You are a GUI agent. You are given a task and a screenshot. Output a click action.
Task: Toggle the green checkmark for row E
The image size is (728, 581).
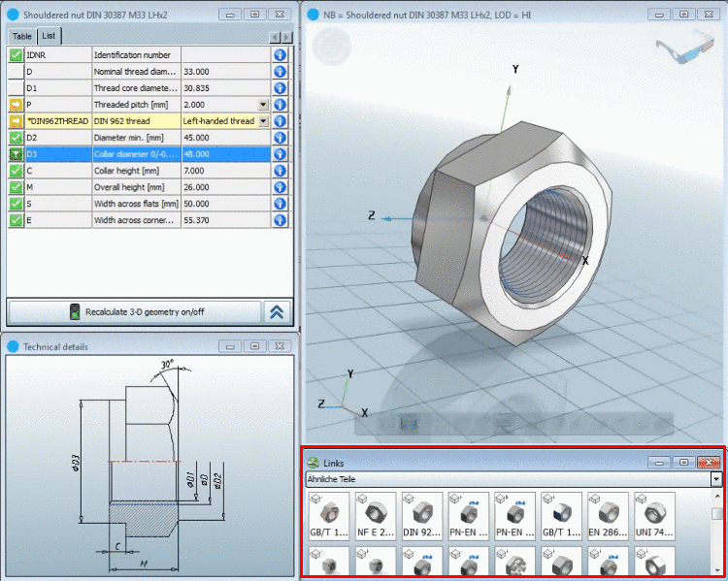point(16,220)
